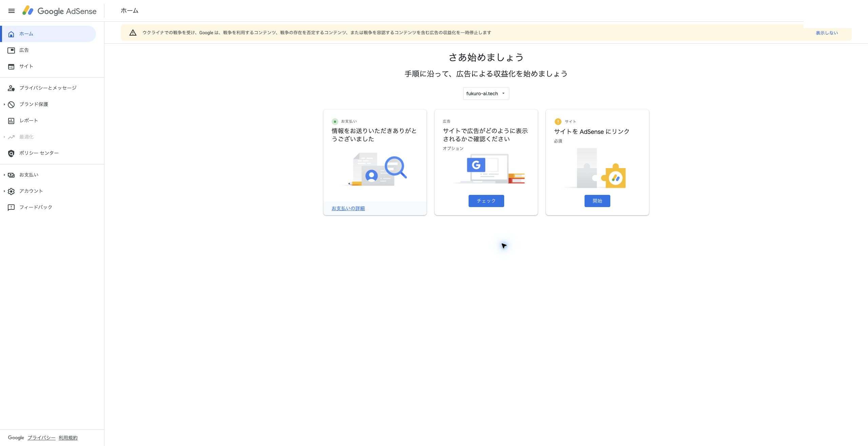The width and height of the screenshot is (868, 446).
Task: Click the ウクライナ war notice text
Action: click(317, 33)
